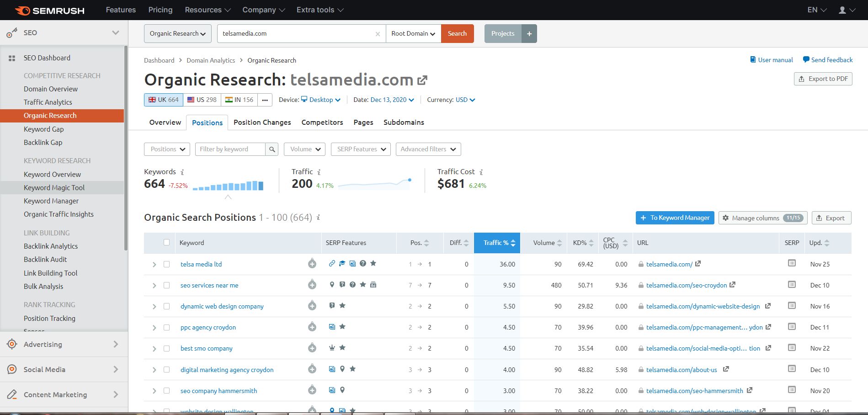This screenshot has height=415, width=868.
Task: Add telsa media ltd to keyword manager
Action: point(312,264)
